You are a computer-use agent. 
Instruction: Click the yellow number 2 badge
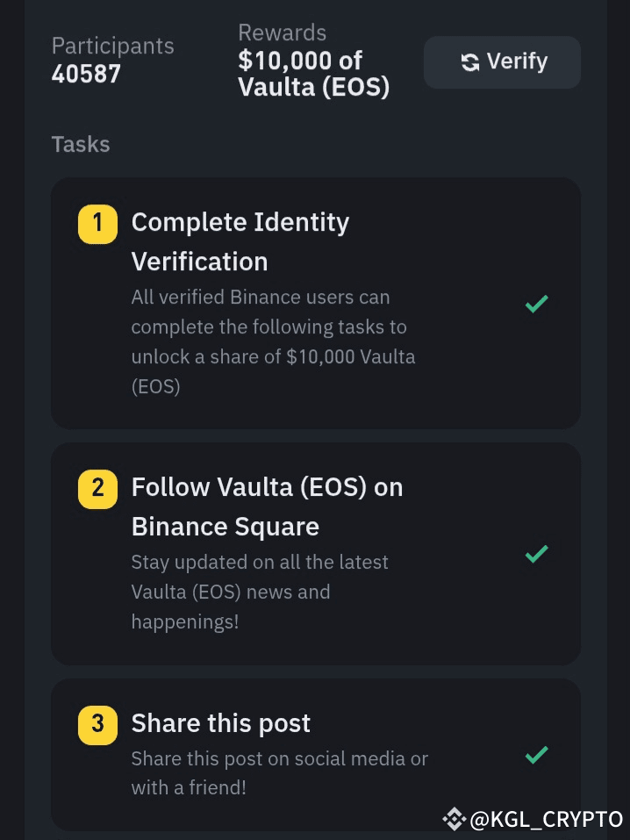coord(97,487)
